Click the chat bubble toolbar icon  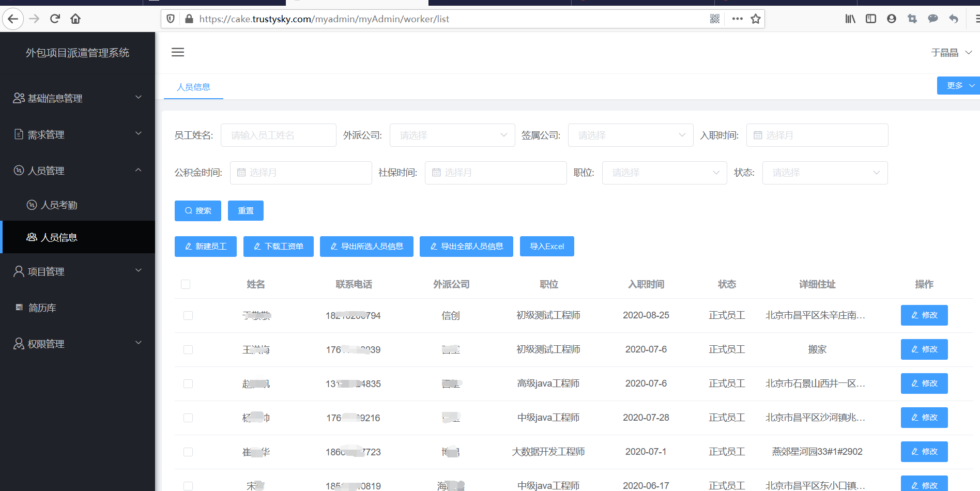pos(933,19)
